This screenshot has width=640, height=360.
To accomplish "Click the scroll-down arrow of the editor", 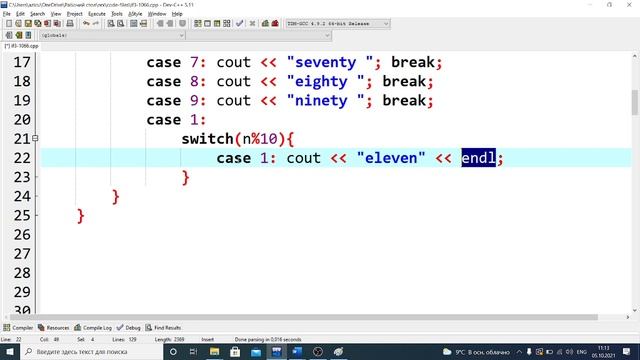I will point(634,310).
